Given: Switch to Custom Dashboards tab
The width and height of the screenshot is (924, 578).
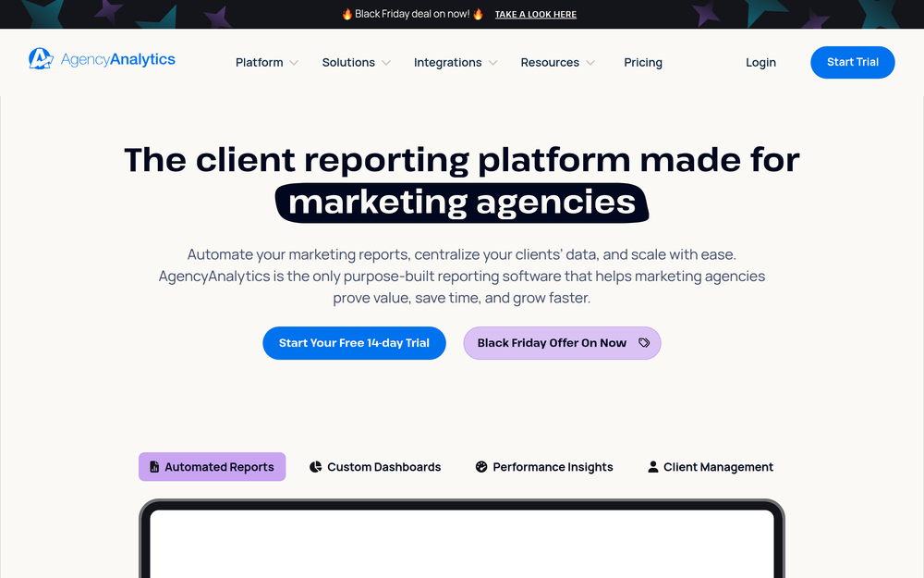Looking at the screenshot, I should (x=375, y=466).
